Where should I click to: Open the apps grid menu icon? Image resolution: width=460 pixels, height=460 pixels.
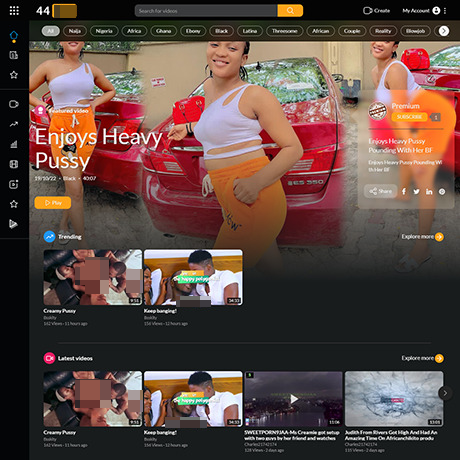[x=14, y=11]
